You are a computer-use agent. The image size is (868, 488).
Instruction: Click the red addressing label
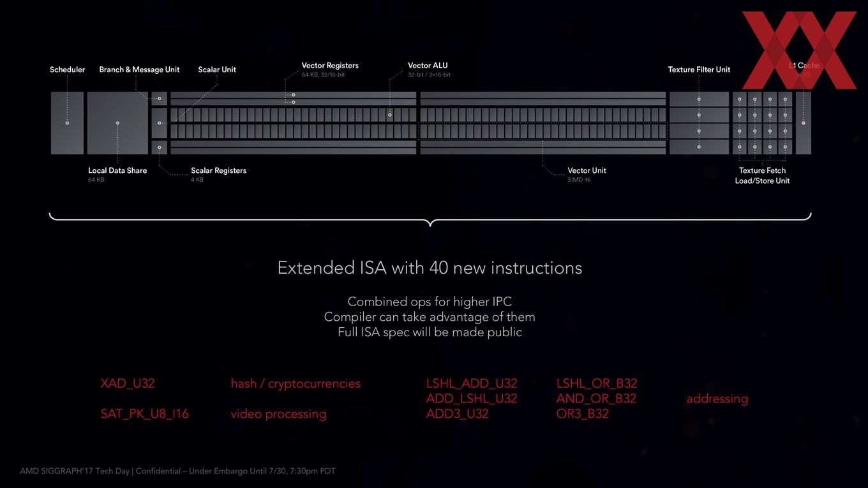(717, 399)
